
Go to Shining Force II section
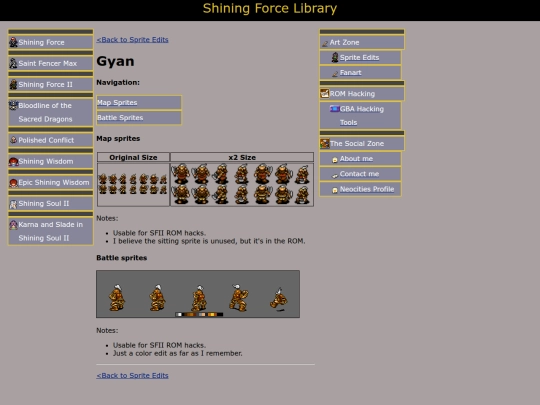click(x=45, y=84)
